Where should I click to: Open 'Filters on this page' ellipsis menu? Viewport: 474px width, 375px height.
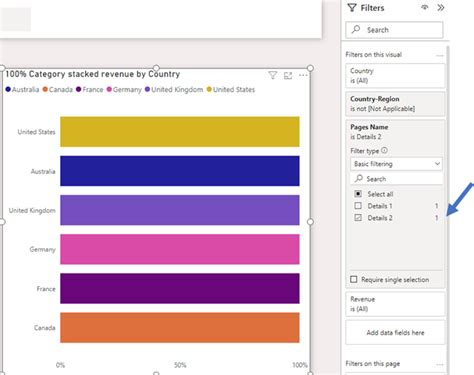pyautogui.click(x=440, y=364)
